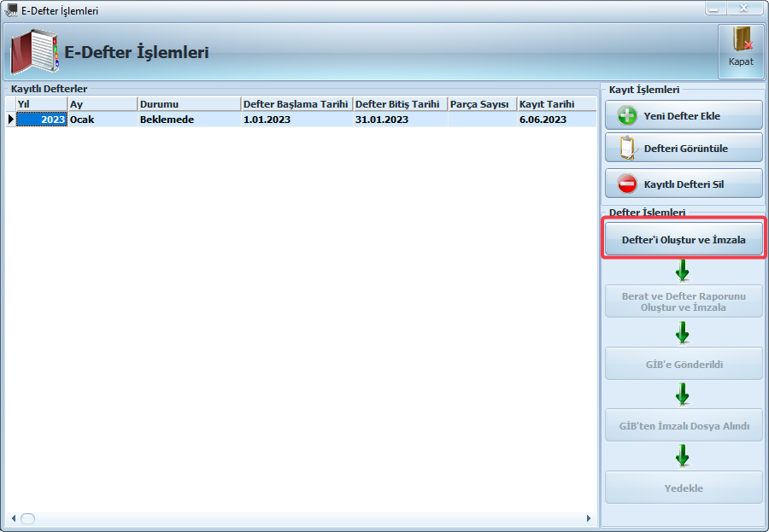Click the E-Defter book logo icon in header
The width and height of the screenshot is (769, 532).
[x=34, y=51]
